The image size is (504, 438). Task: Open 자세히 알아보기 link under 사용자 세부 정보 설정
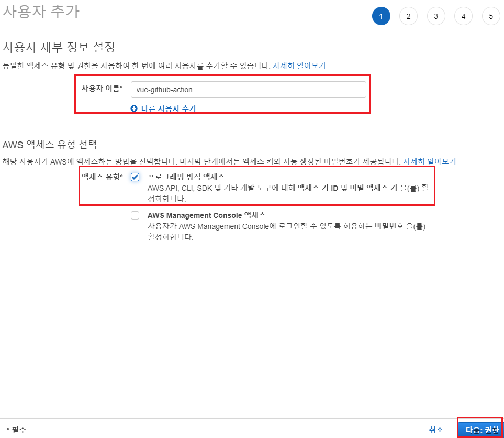tap(299, 65)
